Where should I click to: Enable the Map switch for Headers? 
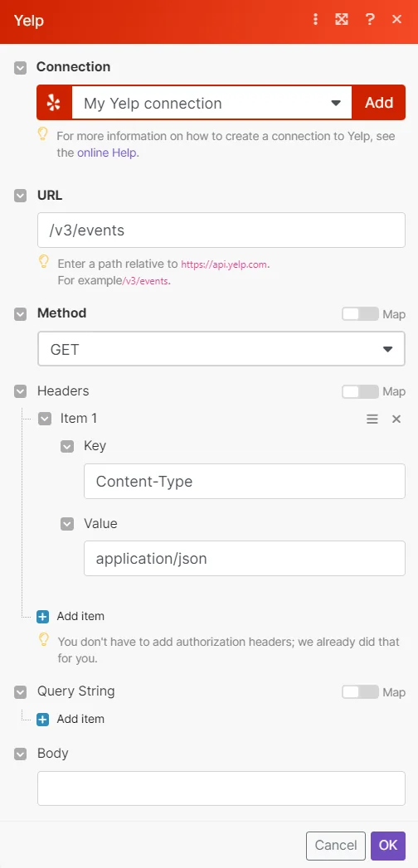coord(360,391)
